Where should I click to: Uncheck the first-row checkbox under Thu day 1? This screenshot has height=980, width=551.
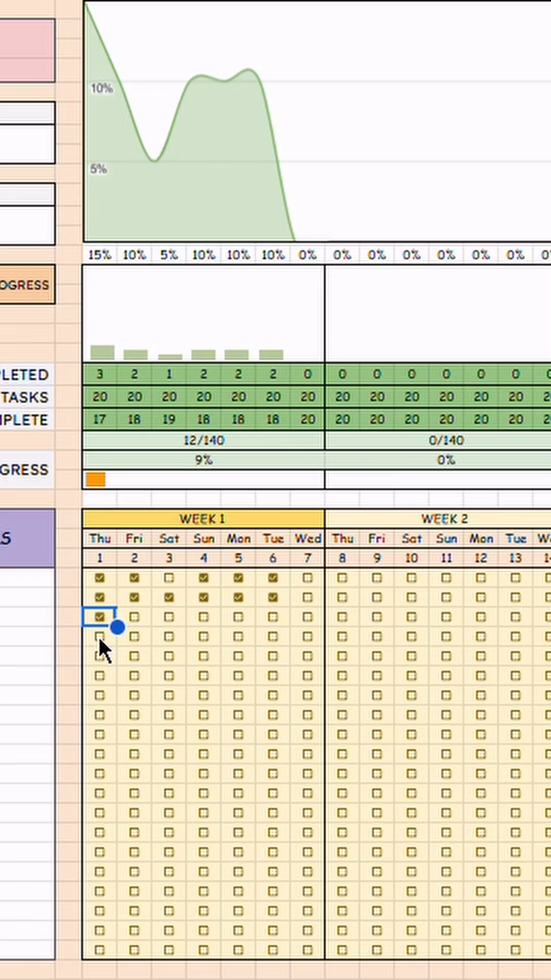(x=99, y=578)
